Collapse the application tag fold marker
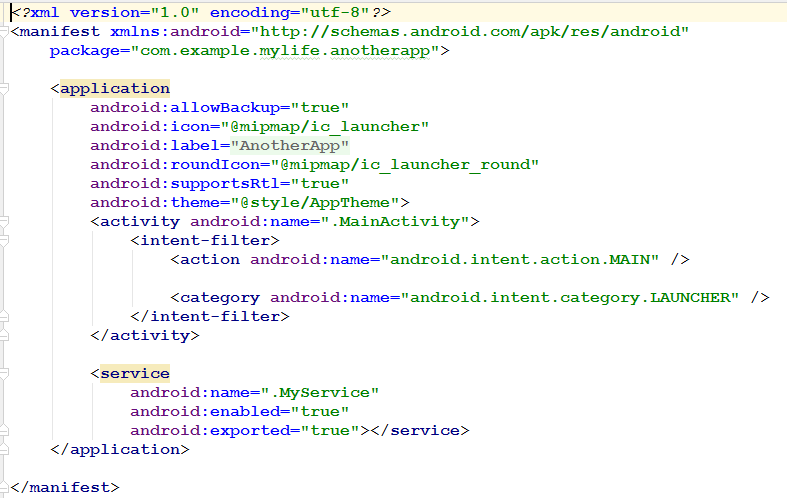This screenshot has height=498, width=787. coord(4,89)
